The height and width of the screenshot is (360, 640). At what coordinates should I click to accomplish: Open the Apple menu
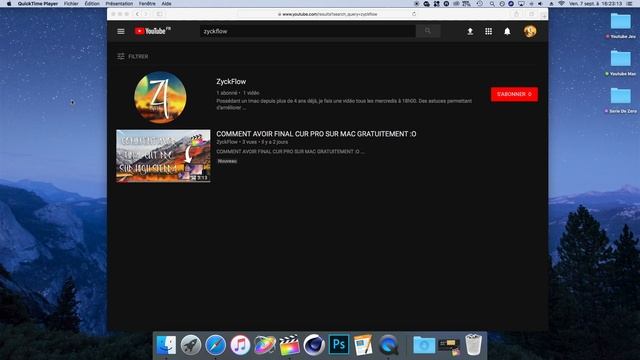[9, 4]
